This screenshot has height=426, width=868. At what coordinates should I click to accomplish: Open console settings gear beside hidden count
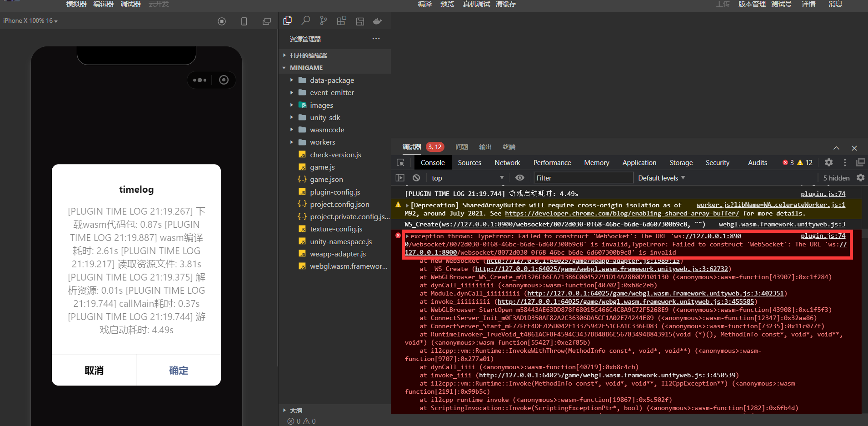coord(860,178)
